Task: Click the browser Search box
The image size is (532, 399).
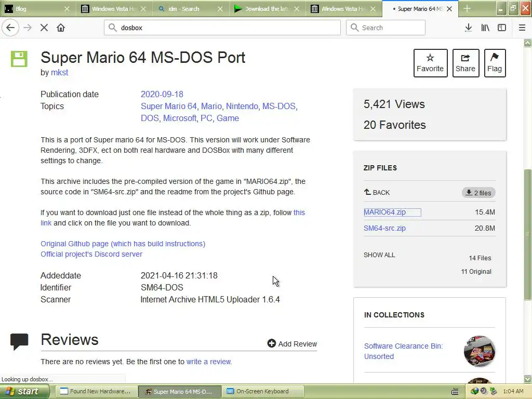Action: (386, 28)
